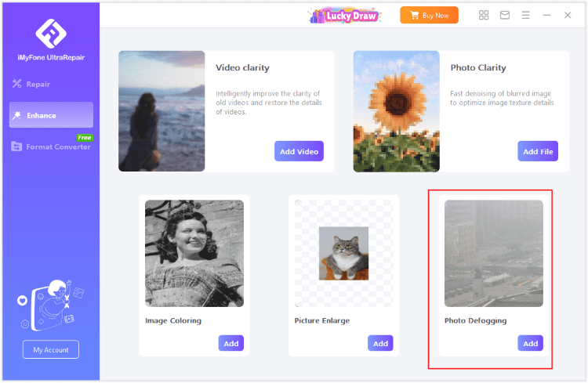This screenshot has width=588, height=383.
Task: Click the Photo Clarity title text
Action: [x=478, y=68]
